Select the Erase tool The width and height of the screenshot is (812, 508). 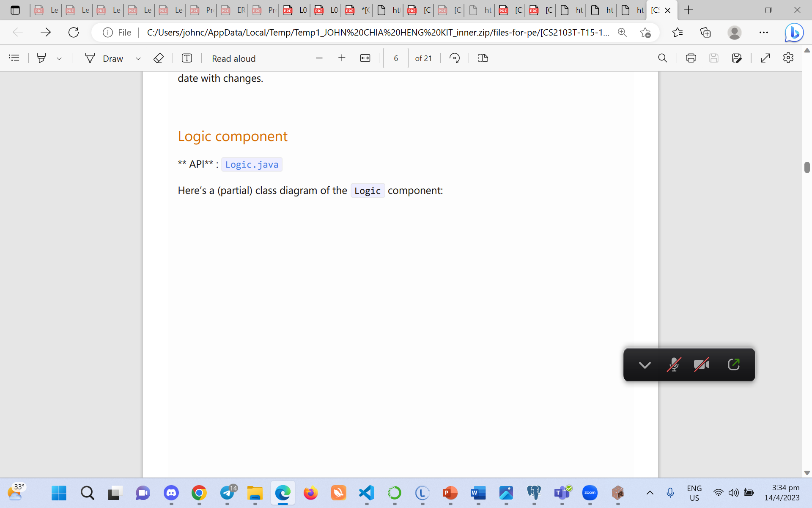158,58
